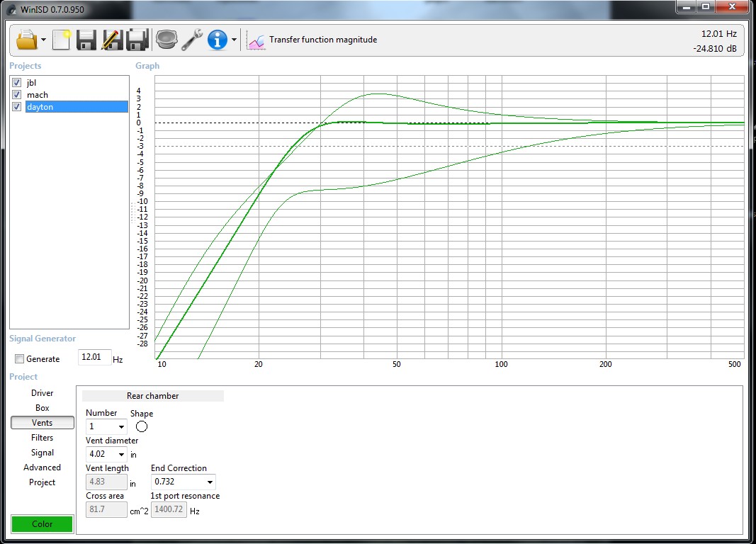Save project as with pencil floppy icon
This screenshot has width=756, height=544.
tap(112, 40)
